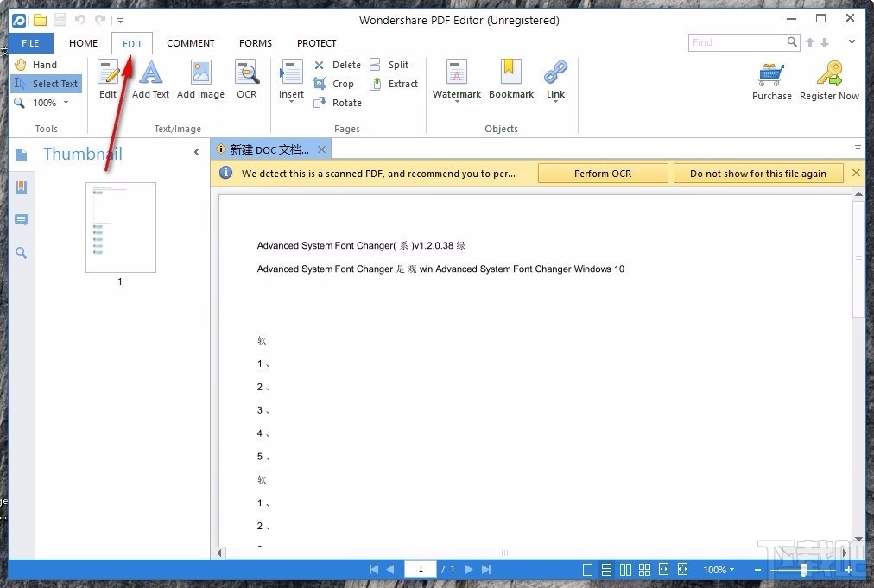Viewport: 874px width, 588px height.
Task: Click Crop pages option
Action: (x=334, y=84)
